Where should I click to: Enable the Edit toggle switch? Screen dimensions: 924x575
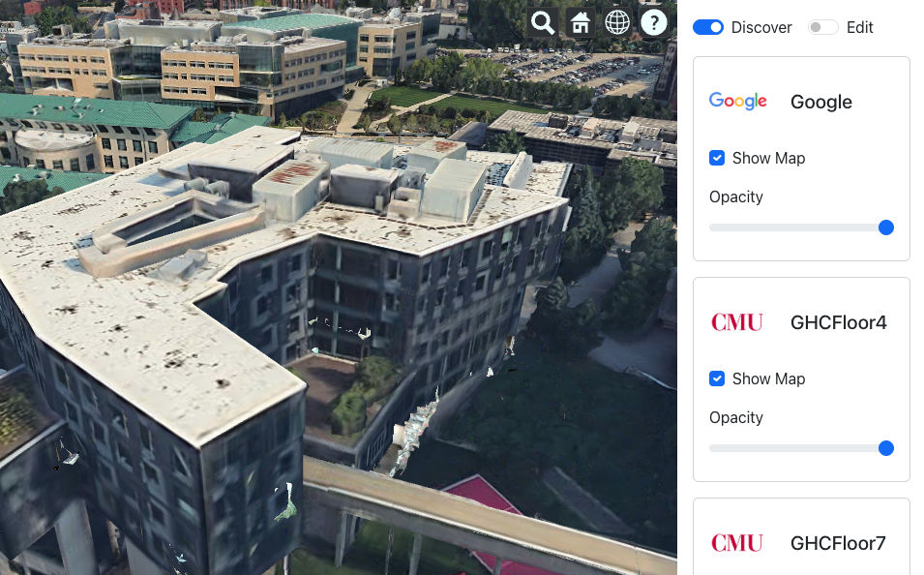click(x=823, y=27)
